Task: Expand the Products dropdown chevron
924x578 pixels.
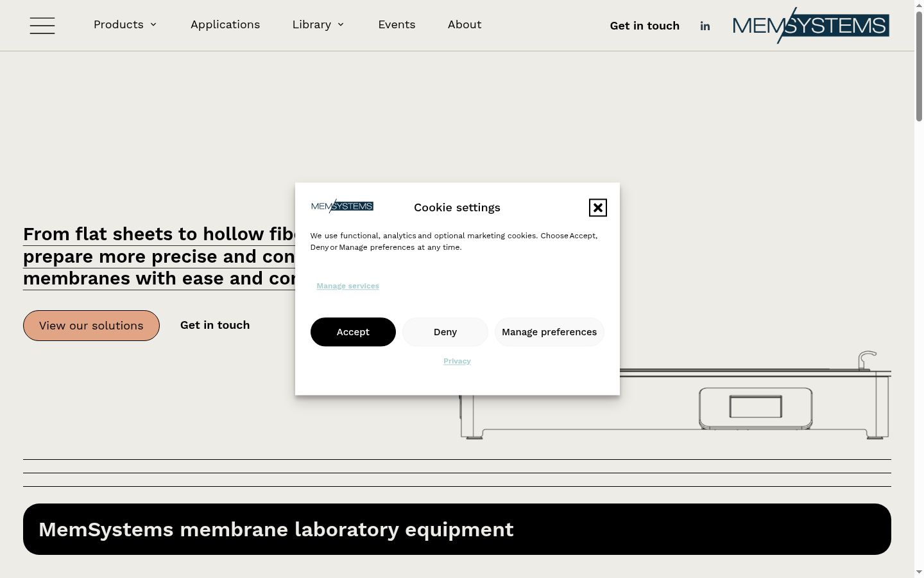Action: click(x=153, y=24)
